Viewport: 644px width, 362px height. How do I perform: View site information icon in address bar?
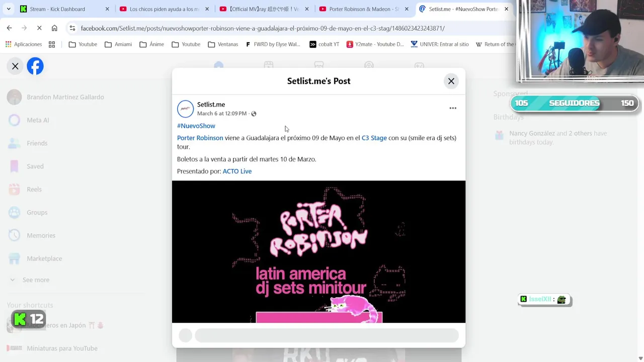tap(72, 28)
